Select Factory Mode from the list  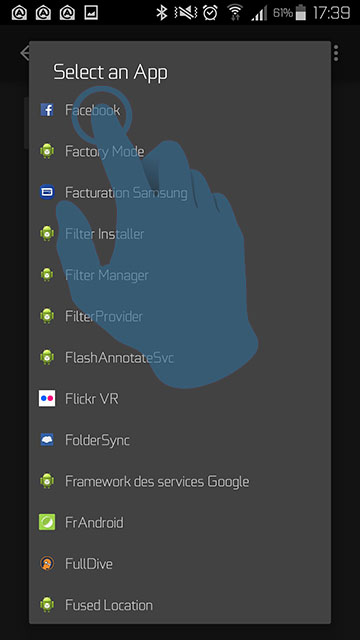tap(180, 151)
